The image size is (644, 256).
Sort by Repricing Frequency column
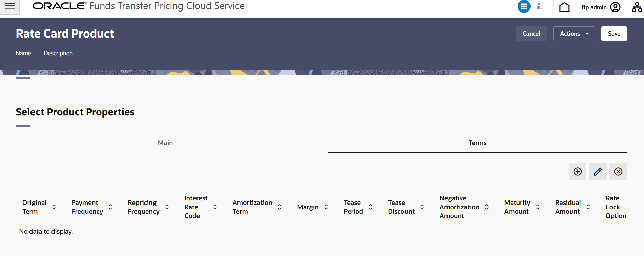point(167,207)
